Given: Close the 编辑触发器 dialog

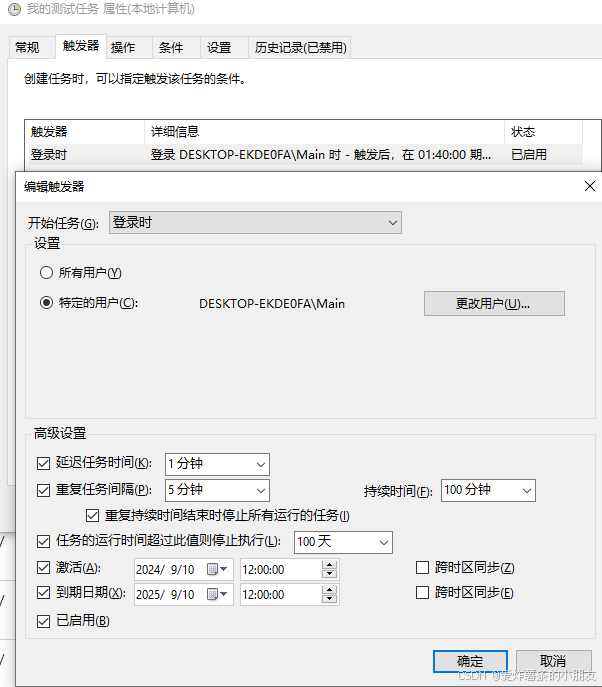Looking at the screenshot, I should click(590, 186).
